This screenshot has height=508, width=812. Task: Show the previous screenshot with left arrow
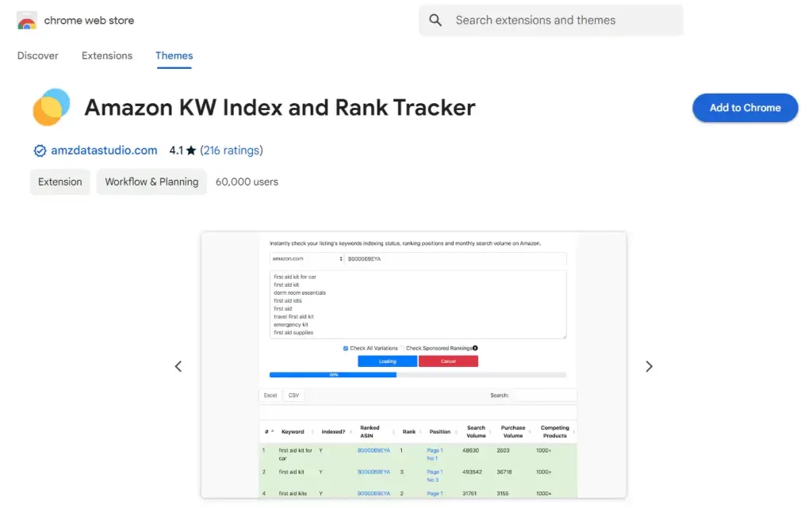(x=178, y=366)
